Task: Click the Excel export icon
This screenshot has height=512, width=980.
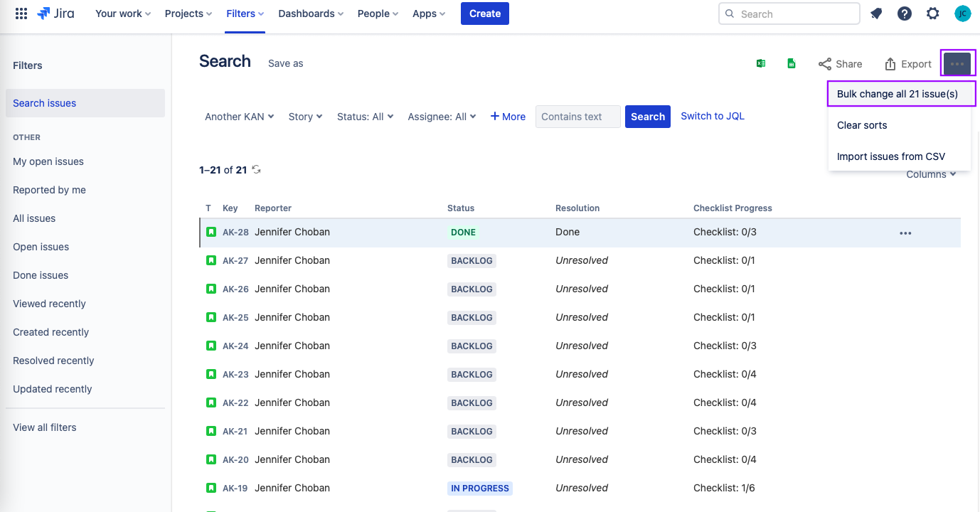Action: 760,63
